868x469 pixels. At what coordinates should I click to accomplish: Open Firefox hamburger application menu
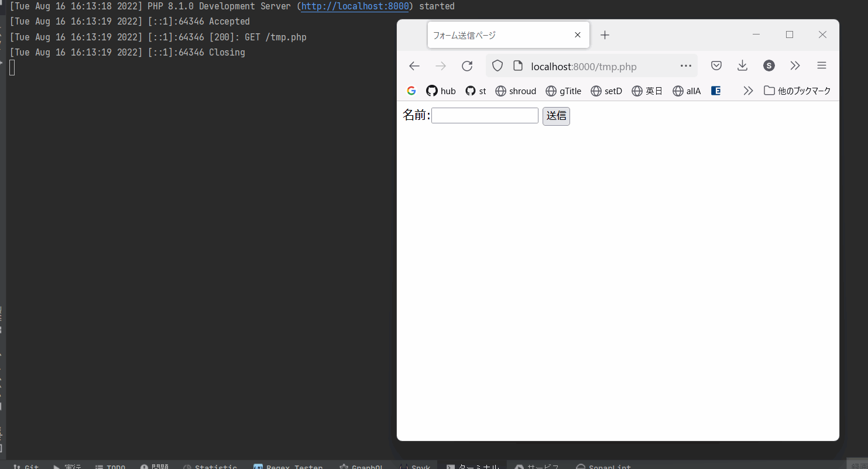[821, 66]
